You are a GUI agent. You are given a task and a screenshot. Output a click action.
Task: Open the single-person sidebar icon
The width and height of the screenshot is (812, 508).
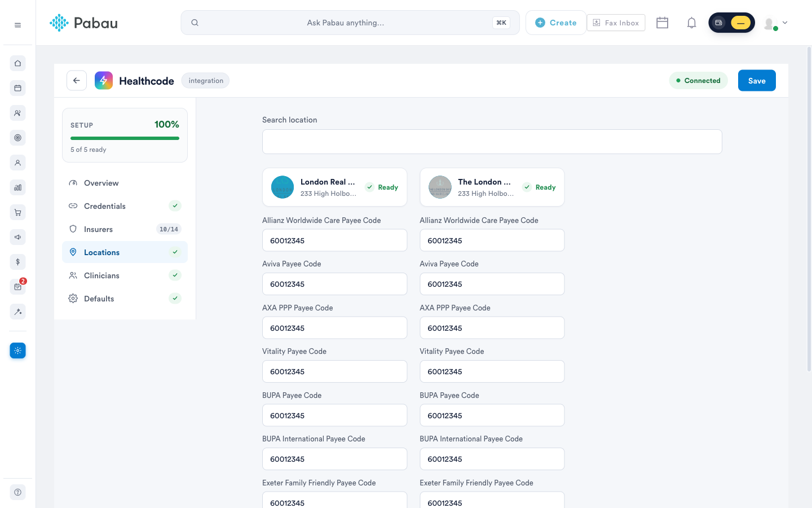17,163
